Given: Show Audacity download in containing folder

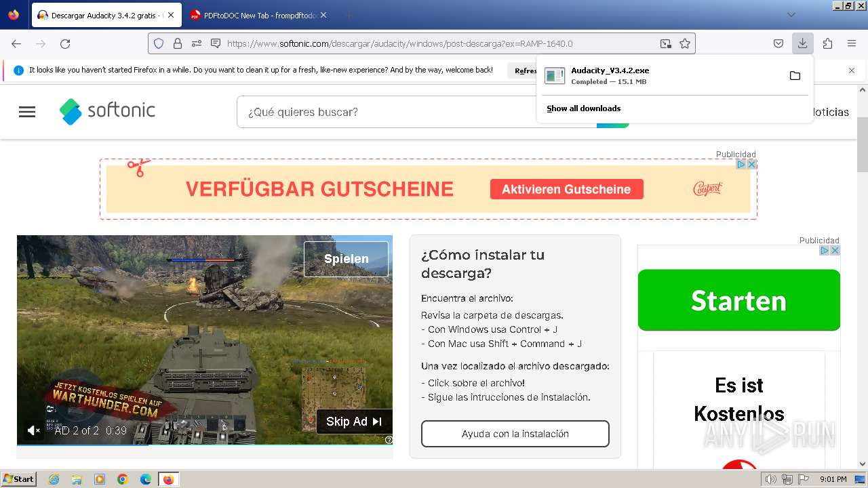Looking at the screenshot, I should [x=795, y=75].
